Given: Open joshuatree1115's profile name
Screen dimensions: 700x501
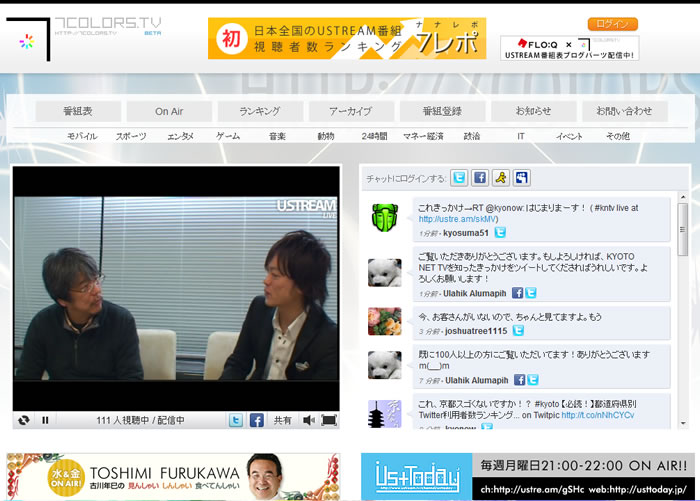Looking at the screenshot, I should click(x=476, y=331).
